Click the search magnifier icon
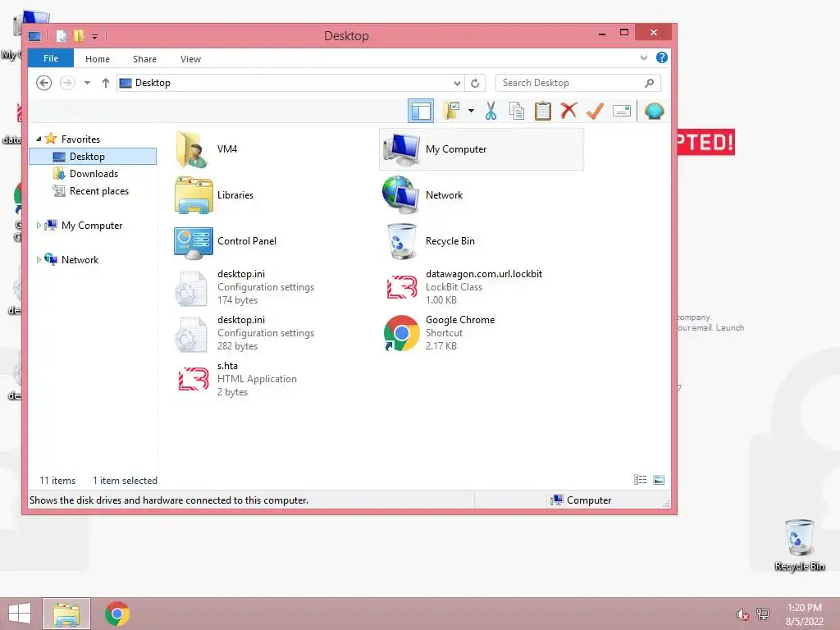This screenshot has width=840, height=630. tap(650, 83)
